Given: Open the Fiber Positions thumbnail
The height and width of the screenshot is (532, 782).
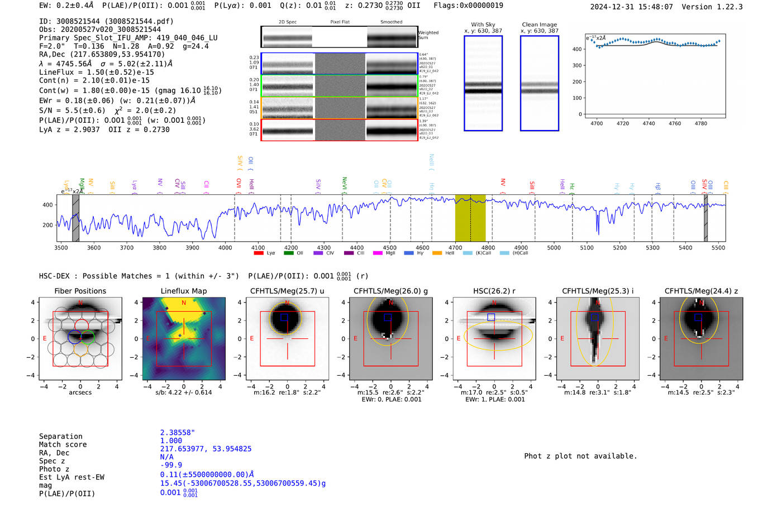Looking at the screenshot, I should point(80,339).
